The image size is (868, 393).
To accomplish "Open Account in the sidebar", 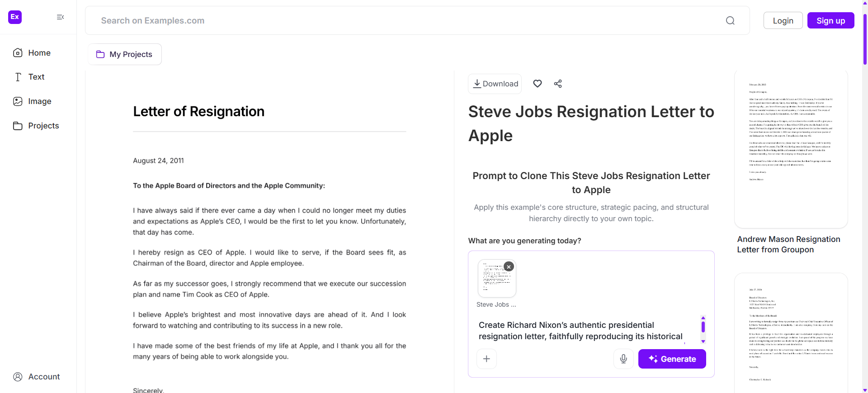I will tap(37, 377).
